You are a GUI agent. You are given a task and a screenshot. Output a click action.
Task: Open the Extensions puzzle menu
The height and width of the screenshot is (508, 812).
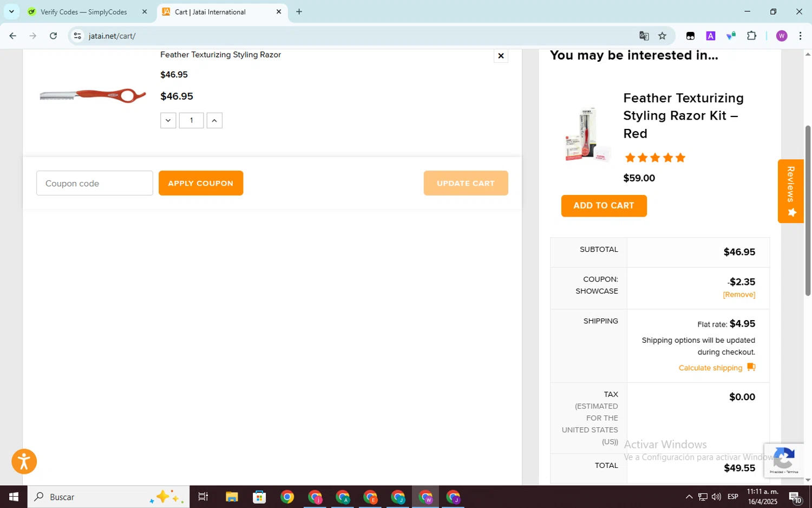click(x=751, y=36)
